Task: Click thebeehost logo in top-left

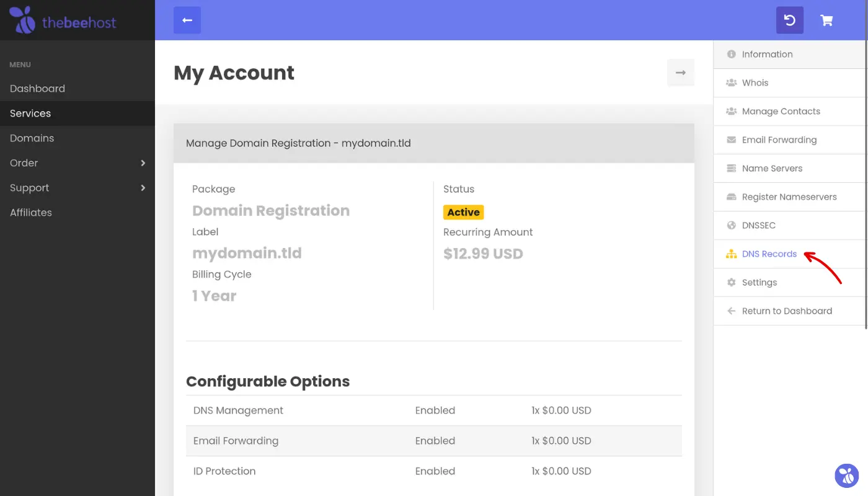Action: [63, 20]
